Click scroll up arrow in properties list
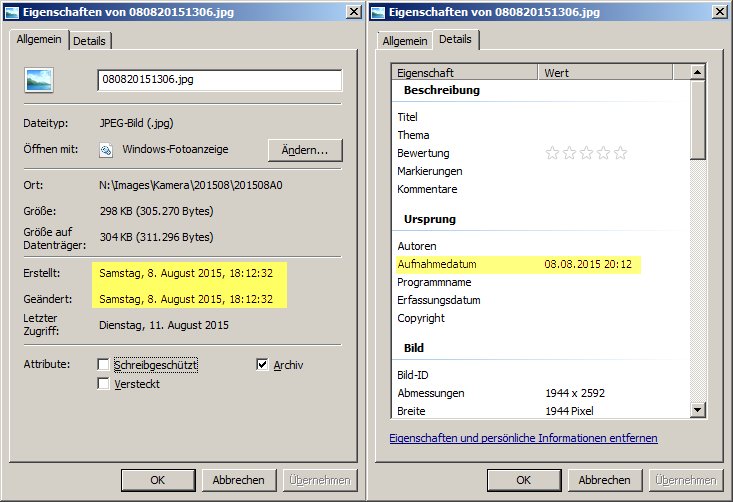Viewport: 733px width, 502px height. coord(698,73)
